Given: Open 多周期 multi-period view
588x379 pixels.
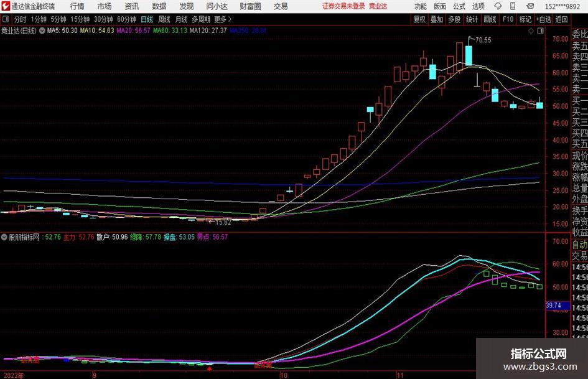Looking at the screenshot, I should tap(201, 19).
